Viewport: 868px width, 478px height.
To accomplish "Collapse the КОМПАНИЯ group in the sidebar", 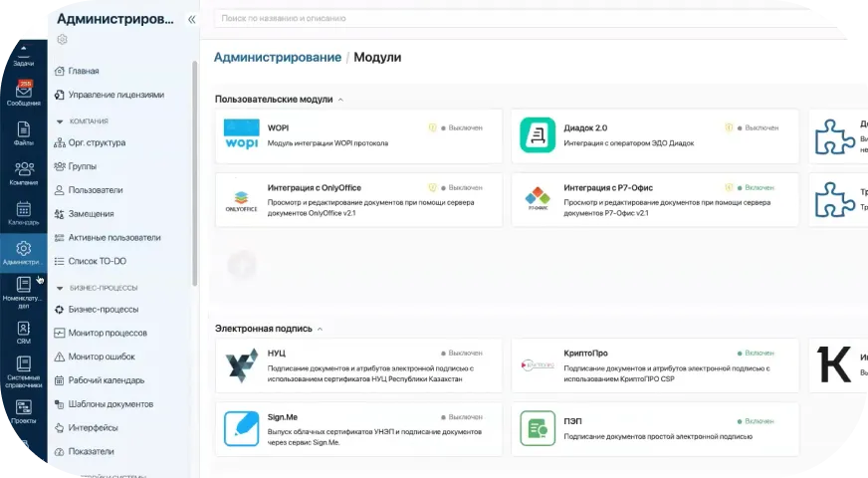I will click(x=60, y=120).
